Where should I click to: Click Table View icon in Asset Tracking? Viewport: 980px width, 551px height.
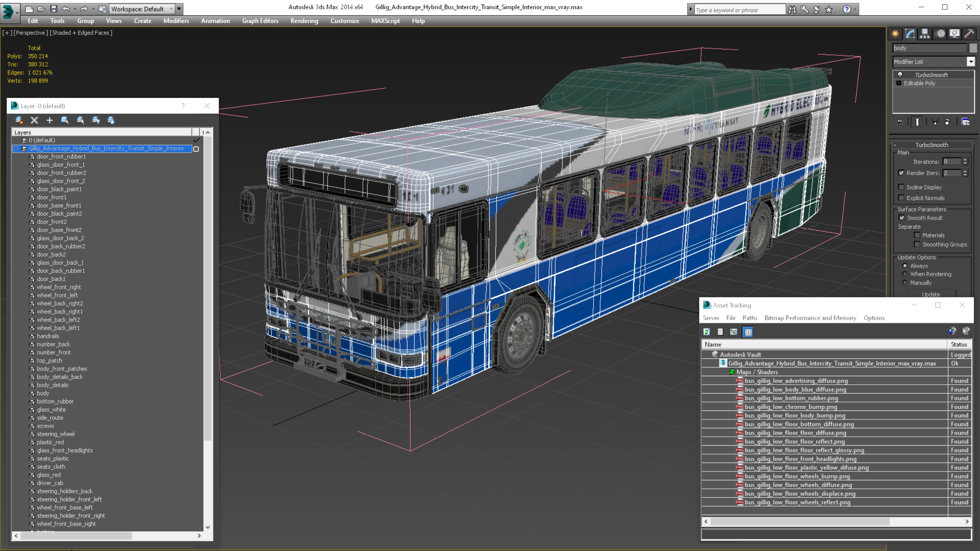(748, 332)
